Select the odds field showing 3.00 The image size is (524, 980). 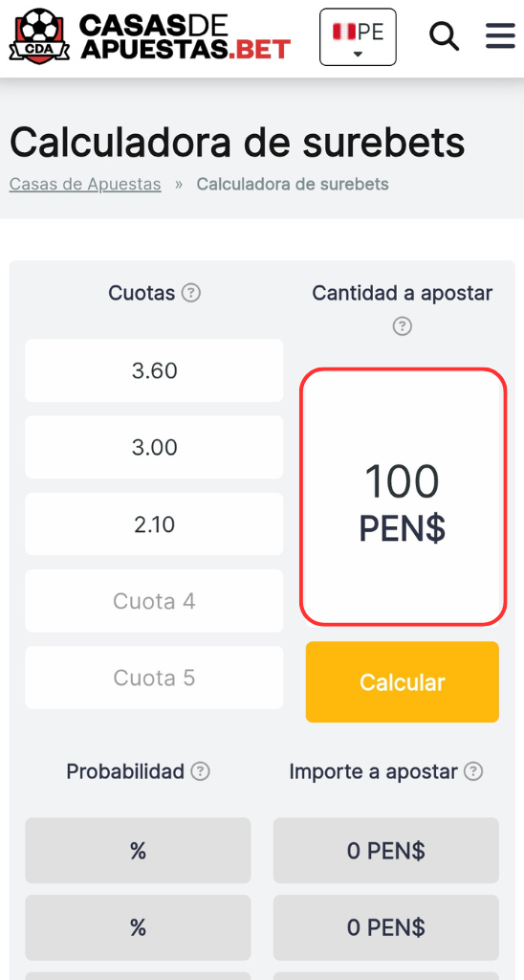pyautogui.click(x=154, y=448)
